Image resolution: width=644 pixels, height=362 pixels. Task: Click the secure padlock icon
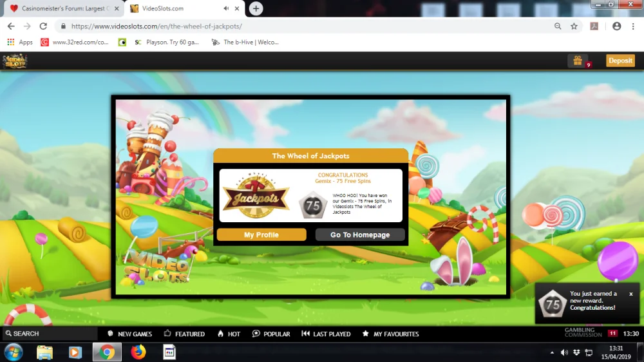[x=63, y=26]
